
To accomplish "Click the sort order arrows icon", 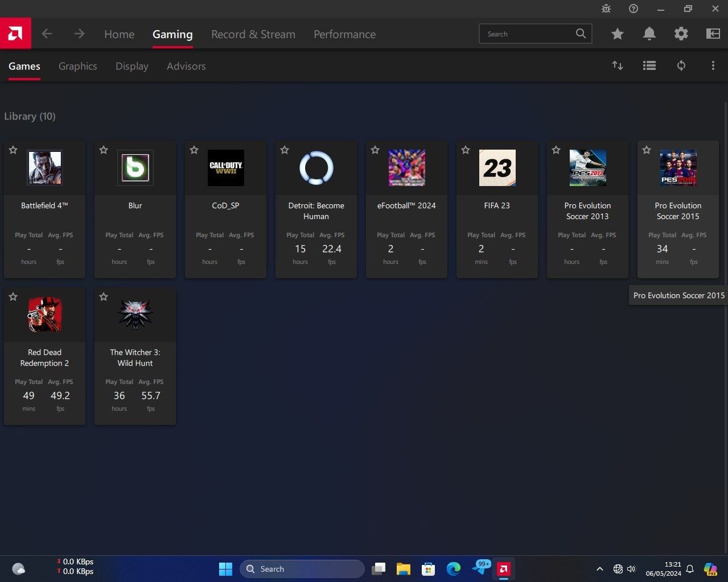I will pyautogui.click(x=618, y=65).
